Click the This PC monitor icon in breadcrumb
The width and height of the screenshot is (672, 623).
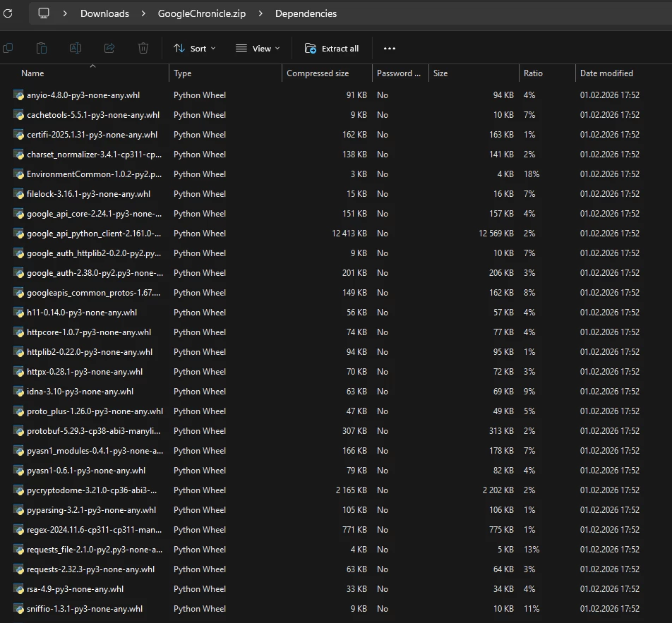pos(44,13)
